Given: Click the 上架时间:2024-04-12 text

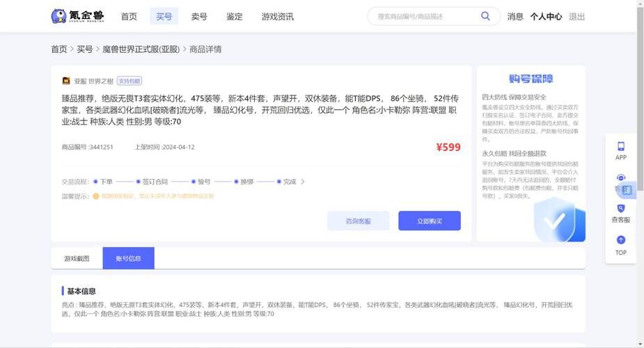Looking at the screenshot, I should (164, 147).
